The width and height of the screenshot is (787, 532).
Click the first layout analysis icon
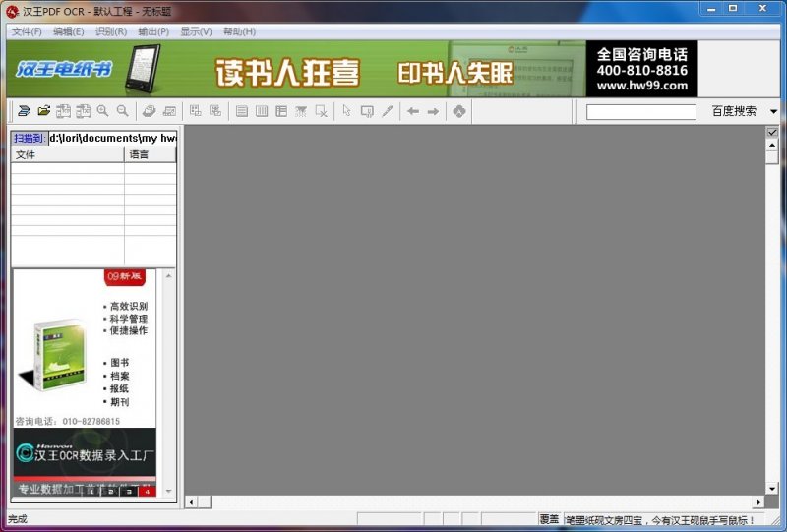[x=195, y=111]
